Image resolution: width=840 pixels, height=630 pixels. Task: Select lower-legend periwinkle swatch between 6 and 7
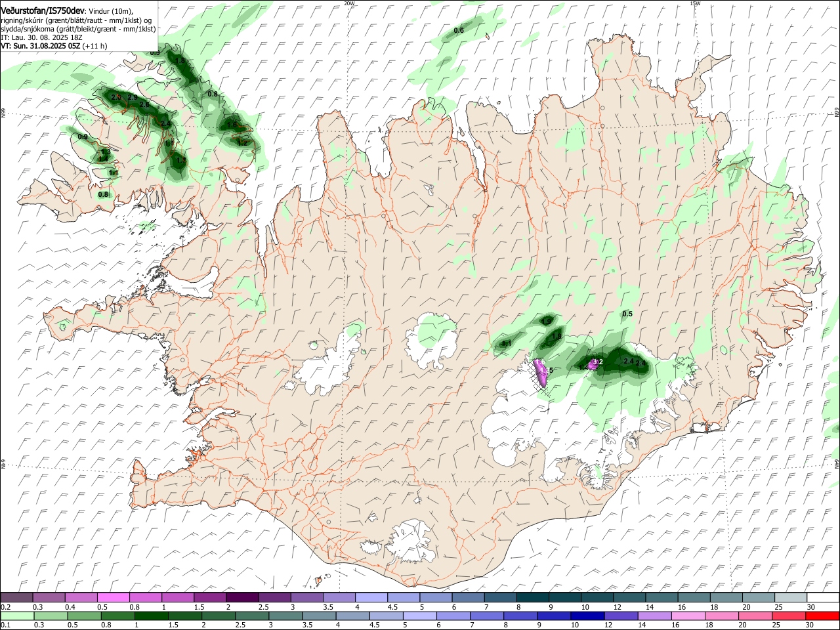click(x=453, y=616)
